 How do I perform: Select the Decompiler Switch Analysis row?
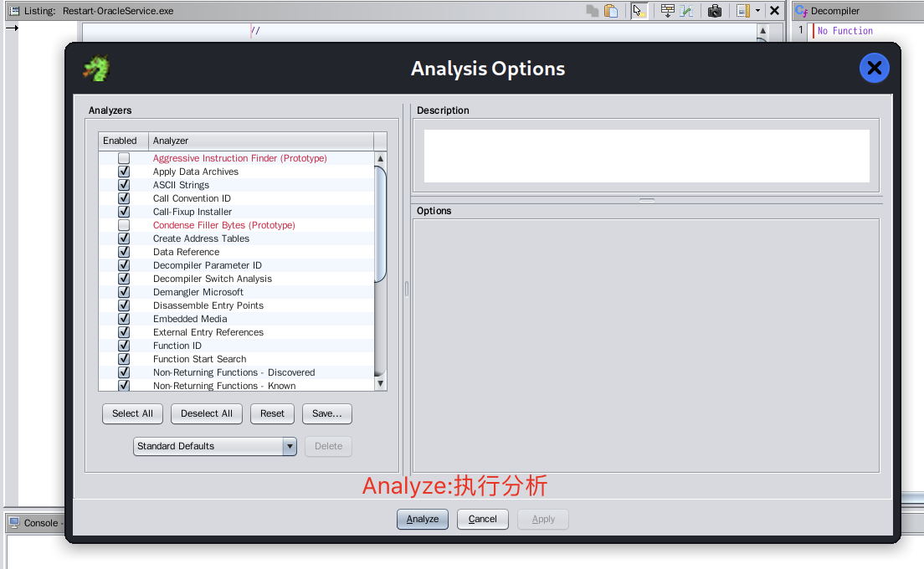(x=212, y=279)
